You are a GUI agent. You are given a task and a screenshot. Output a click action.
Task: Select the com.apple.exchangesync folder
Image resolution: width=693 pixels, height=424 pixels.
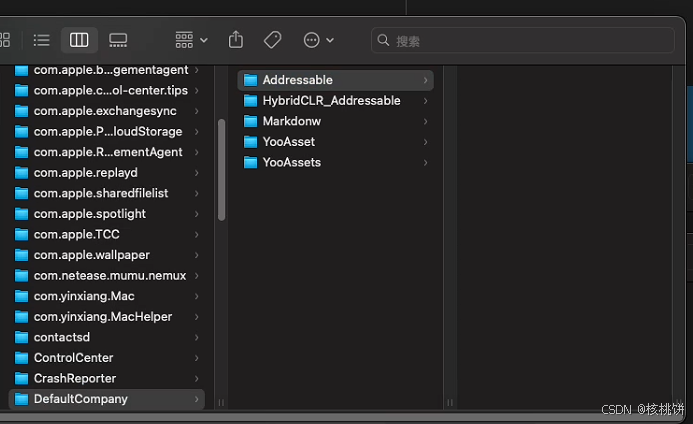coord(107,111)
